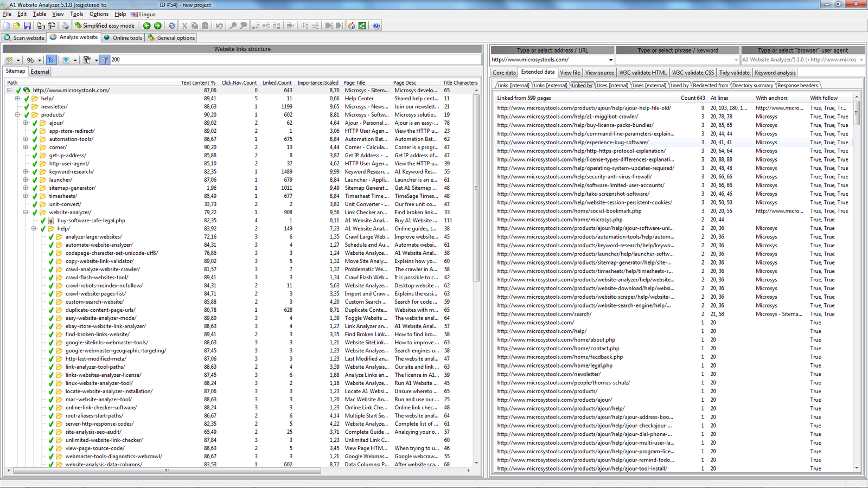This screenshot has height=488, width=868.
Task: Click the left panel vertical scrollbar
Action: [476, 187]
